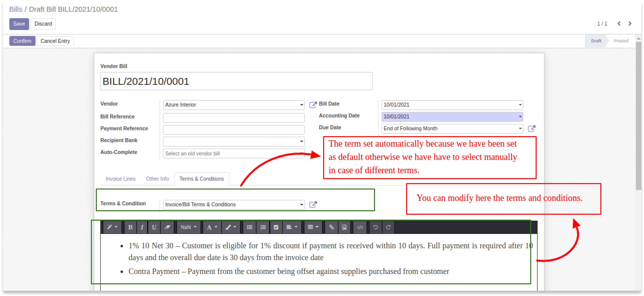Image resolution: width=644 pixels, height=296 pixels.
Task: Open external link for Azure Interior vendor
Action: click(x=313, y=105)
